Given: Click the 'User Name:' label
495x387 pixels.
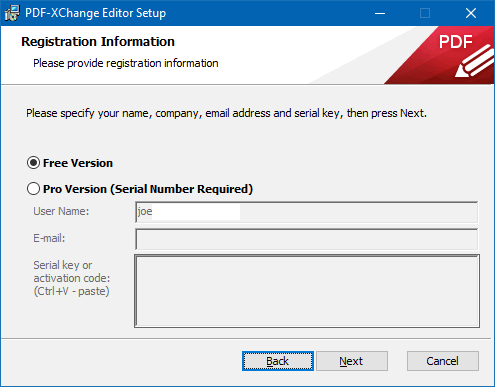Looking at the screenshot, I should coord(61,211).
